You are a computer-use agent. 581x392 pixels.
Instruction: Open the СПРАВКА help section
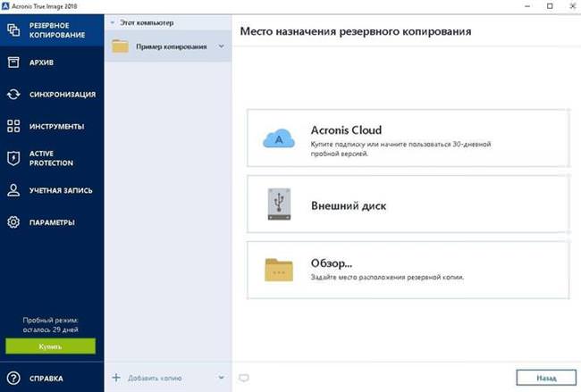point(52,379)
